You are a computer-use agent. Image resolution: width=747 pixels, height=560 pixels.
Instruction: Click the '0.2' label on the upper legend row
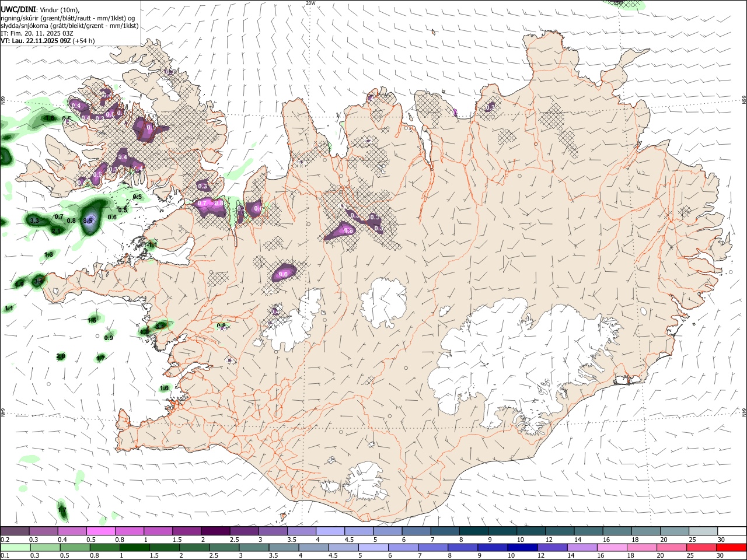click(x=5, y=540)
